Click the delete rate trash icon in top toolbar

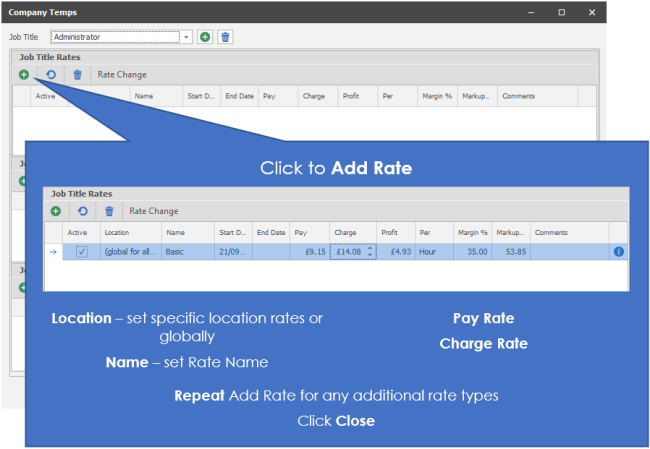77,74
